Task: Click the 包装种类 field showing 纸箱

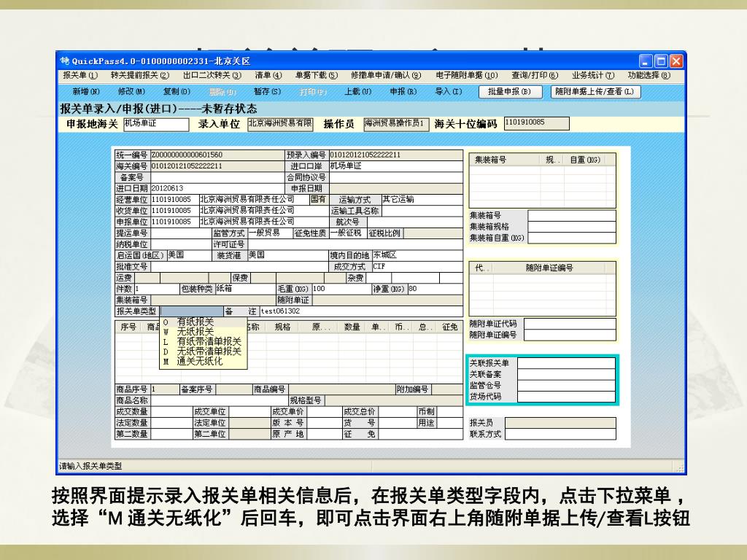Action: tap(245, 289)
